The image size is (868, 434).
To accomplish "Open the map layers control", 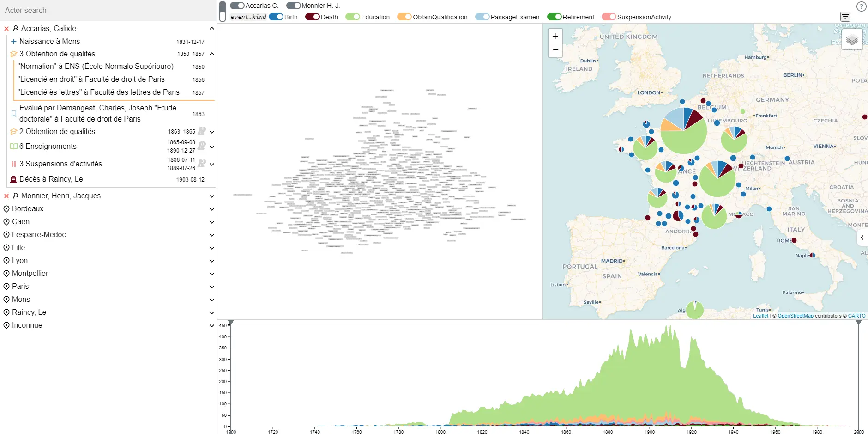I will 852,40.
